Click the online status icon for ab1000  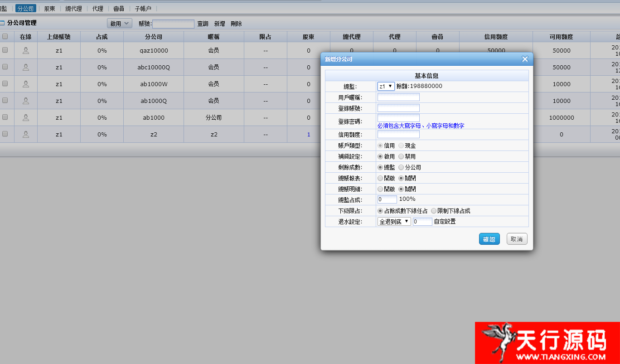tap(26, 117)
